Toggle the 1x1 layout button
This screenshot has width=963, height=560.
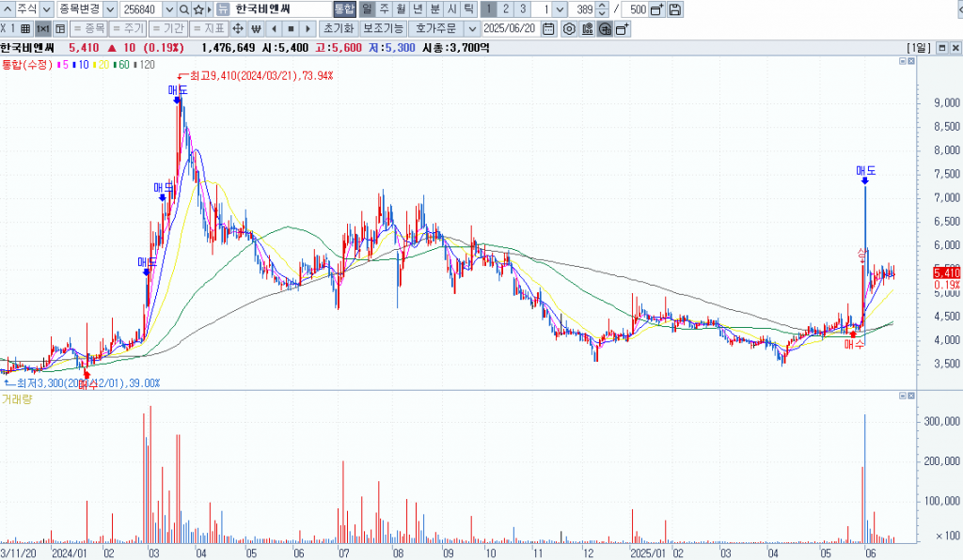(42, 28)
